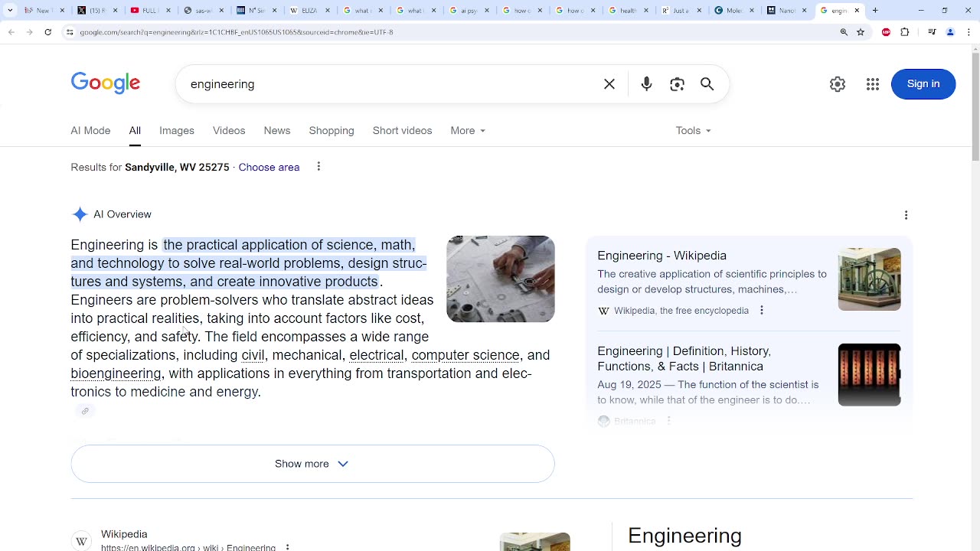Open the media controls toolbar icon
The width and height of the screenshot is (980, 551).
pos(932,32)
